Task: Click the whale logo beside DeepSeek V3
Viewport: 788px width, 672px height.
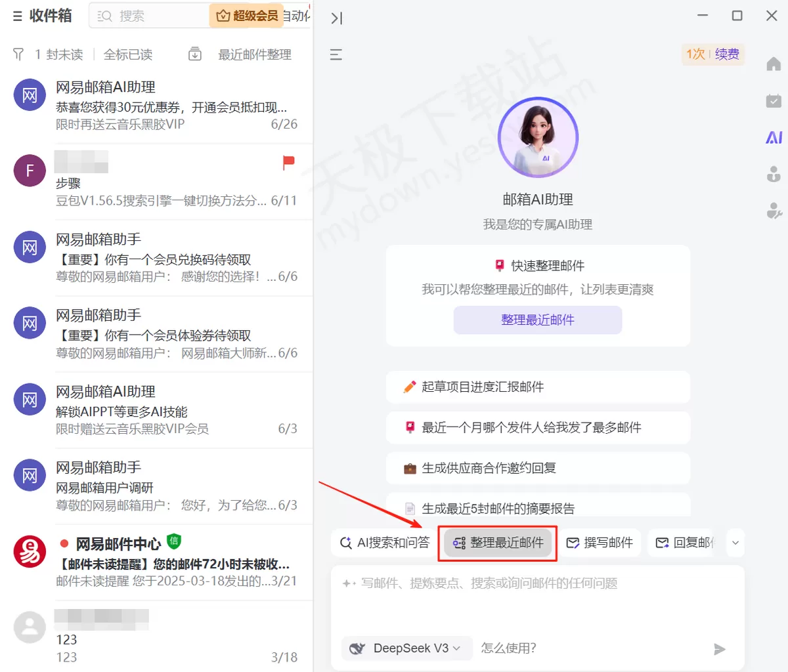Action: tap(357, 648)
